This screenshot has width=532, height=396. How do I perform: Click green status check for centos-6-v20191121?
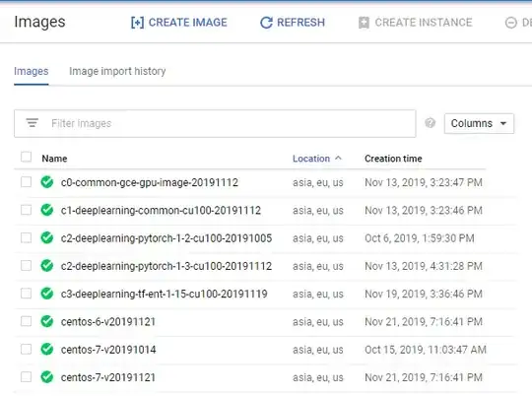point(47,321)
